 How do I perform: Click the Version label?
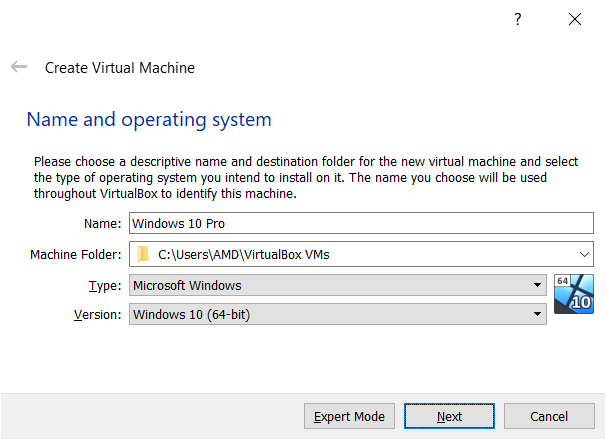coord(98,314)
